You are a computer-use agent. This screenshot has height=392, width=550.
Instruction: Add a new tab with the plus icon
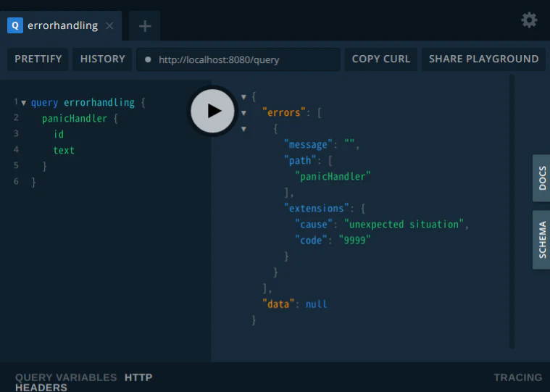[x=145, y=26]
